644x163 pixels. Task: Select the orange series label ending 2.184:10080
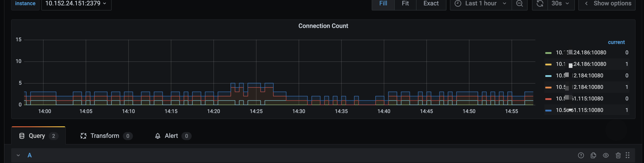[x=579, y=87]
